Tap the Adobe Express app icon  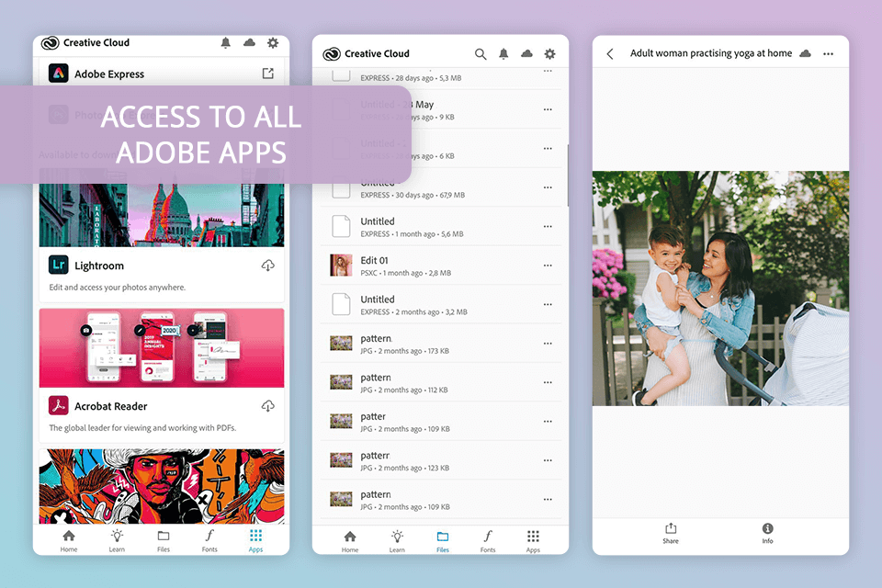coord(59,73)
